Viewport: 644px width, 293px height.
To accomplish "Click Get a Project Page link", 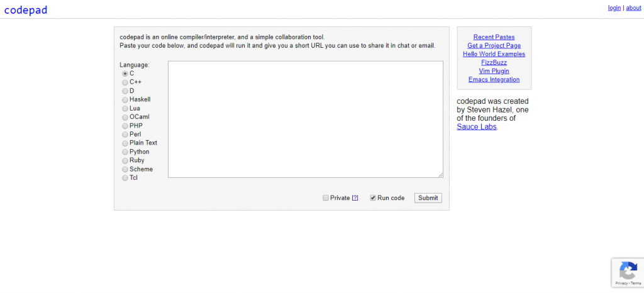I will 494,46.
